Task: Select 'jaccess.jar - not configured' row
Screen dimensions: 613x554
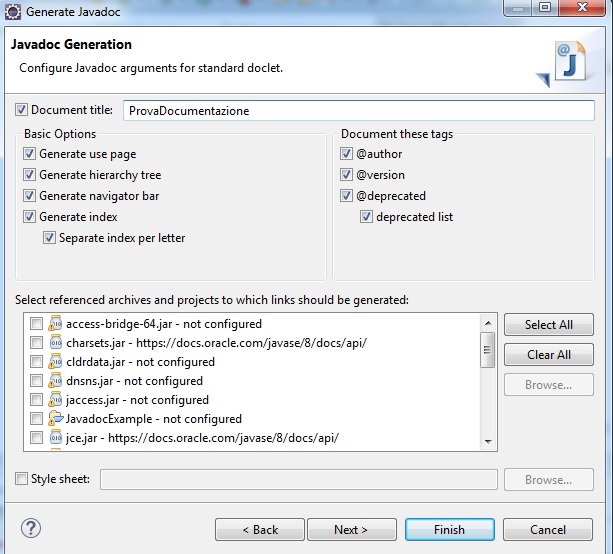Action: [x=137, y=400]
